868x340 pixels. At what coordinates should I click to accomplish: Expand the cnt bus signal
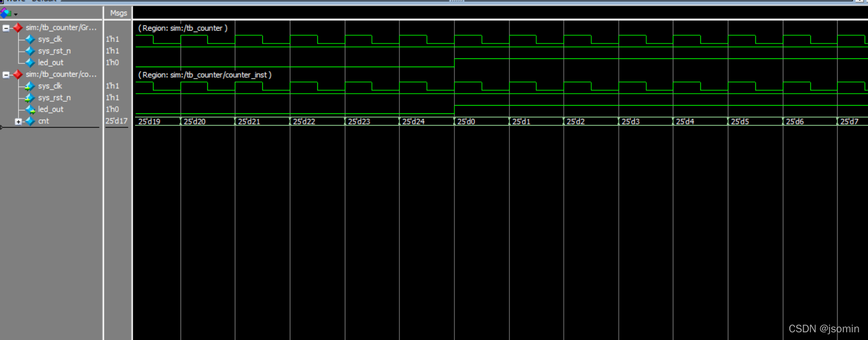18,121
